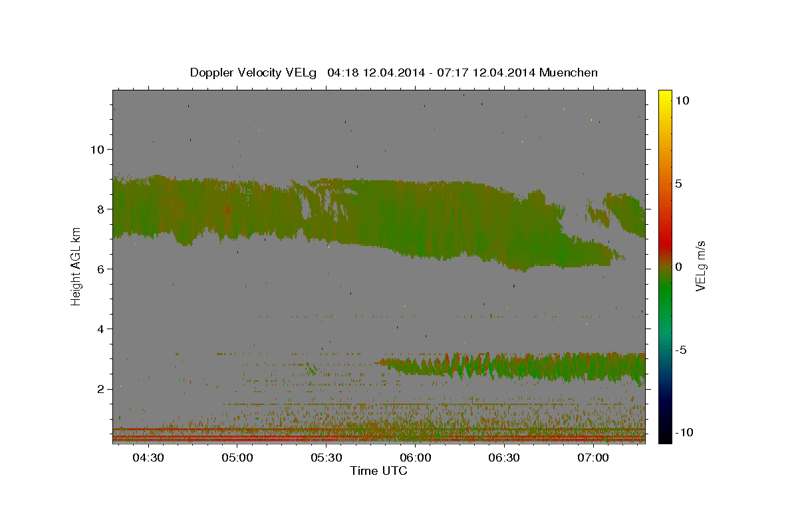The image size is (798, 532).
Task: Click the red ground clutter band at bottom
Action: pyautogui.click(x=379, y=435)
